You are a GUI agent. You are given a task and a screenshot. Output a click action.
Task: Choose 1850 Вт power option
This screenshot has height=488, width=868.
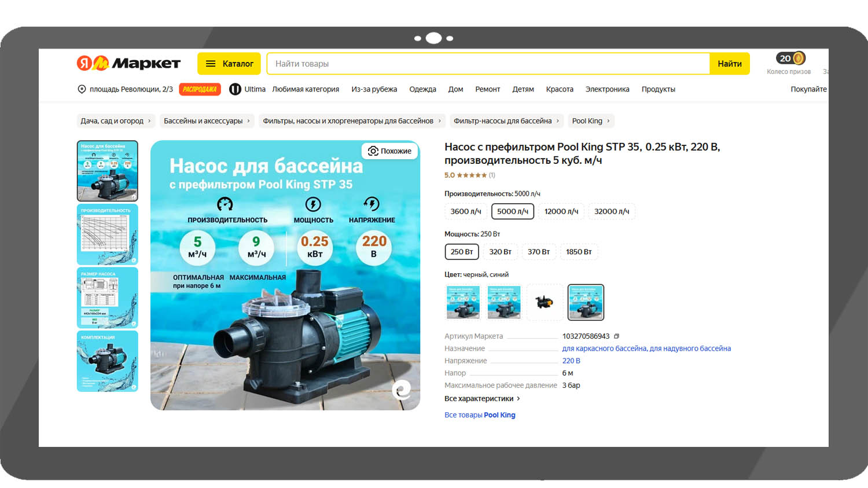click(x=579, y=252)
